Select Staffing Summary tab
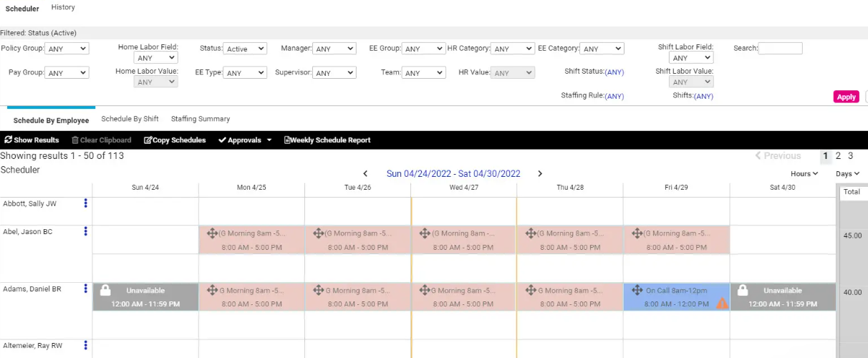The image size is (868, 358). (x=201, y=119)
